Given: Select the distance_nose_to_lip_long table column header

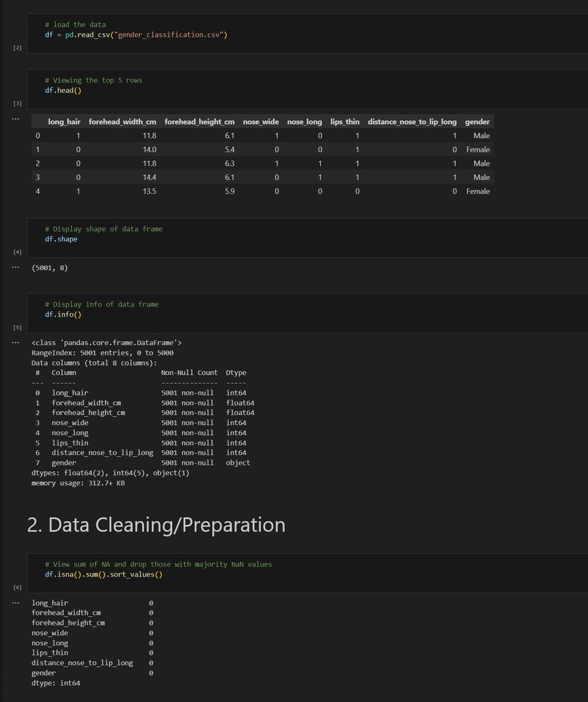Looking at the screenshot, I should tap(412, 122).
